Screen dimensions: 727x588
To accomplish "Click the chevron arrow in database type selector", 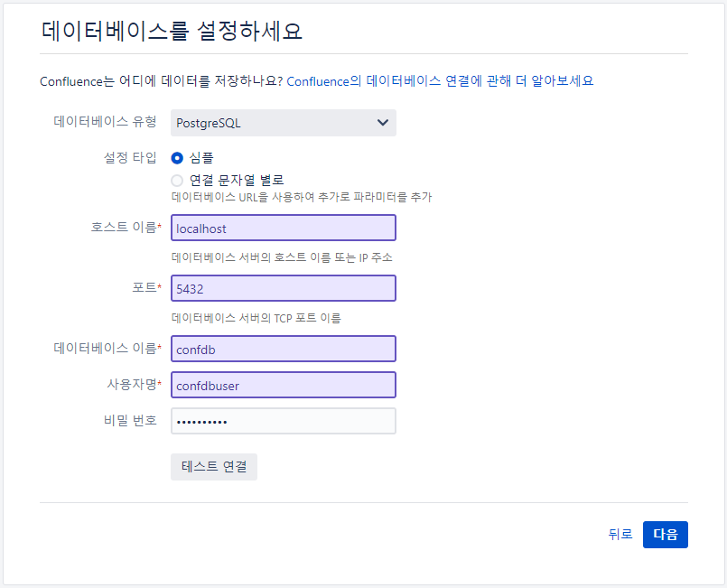I will click(x=383, y=123).
